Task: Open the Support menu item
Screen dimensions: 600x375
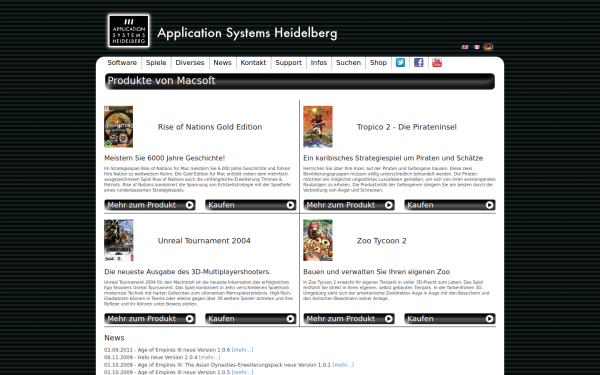Action: coord(289,62)
